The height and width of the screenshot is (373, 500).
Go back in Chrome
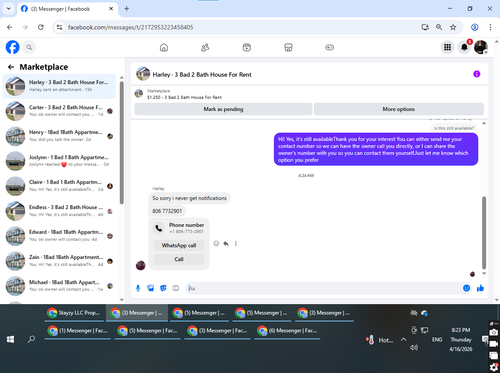(x=10, y=27)
